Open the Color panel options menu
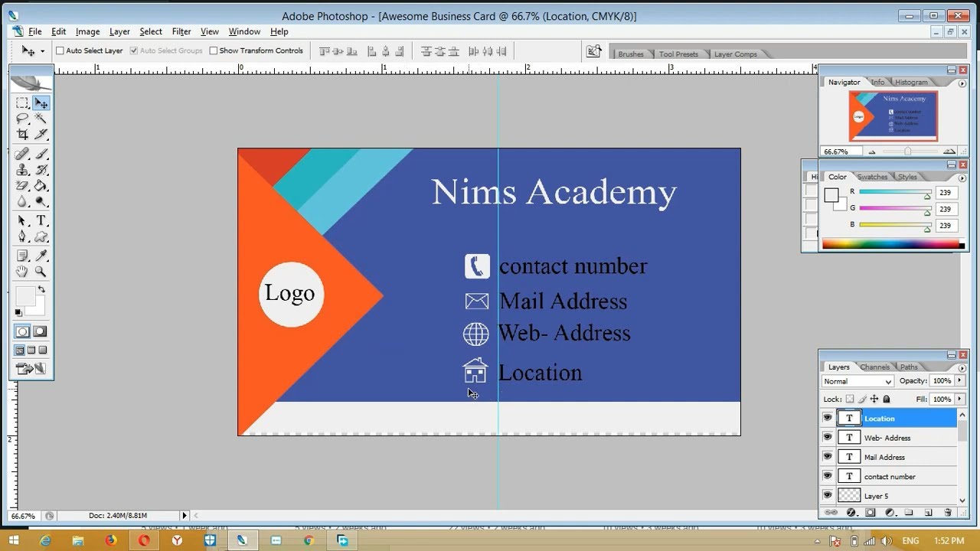Viewport: 980px width, 551px height. point(962,178)
